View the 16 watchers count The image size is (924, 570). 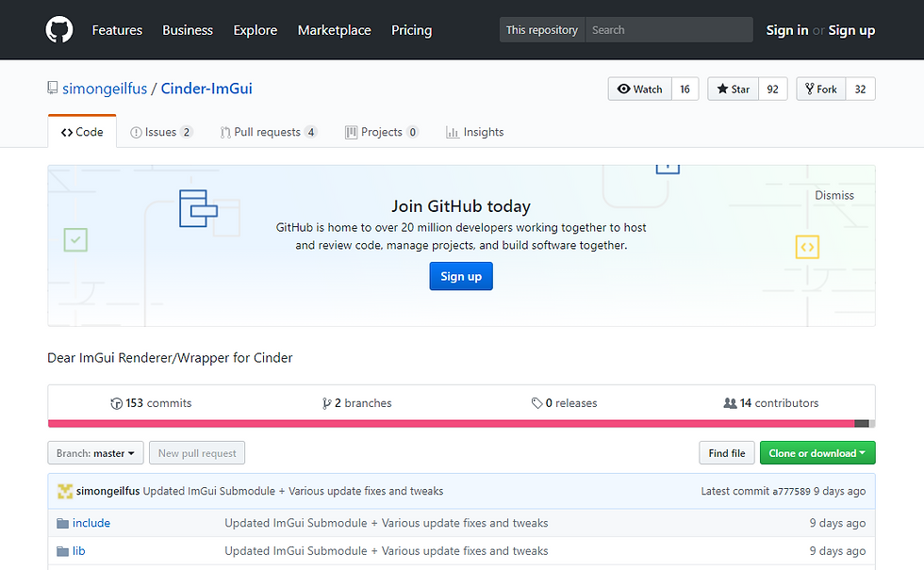click(685, 89)
